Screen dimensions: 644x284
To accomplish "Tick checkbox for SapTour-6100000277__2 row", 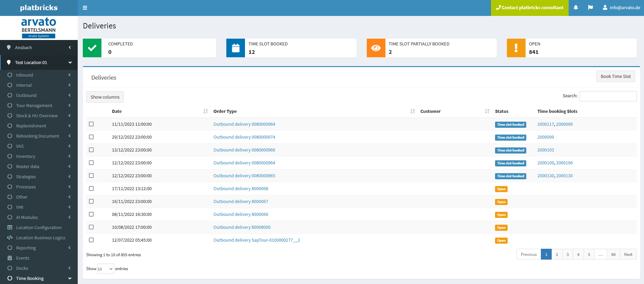I will [x=91, y=240].
